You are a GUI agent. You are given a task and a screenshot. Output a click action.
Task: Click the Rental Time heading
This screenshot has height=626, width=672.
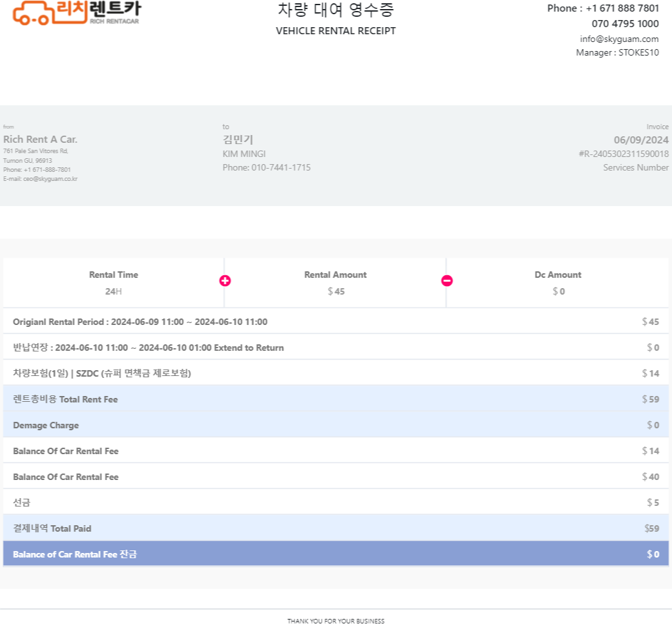[114, 275]
